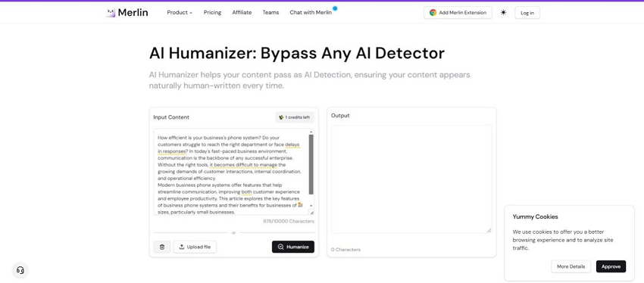Toggle the light/dark theme sun icon
This screenshot has height=283, width=644.
504,12
